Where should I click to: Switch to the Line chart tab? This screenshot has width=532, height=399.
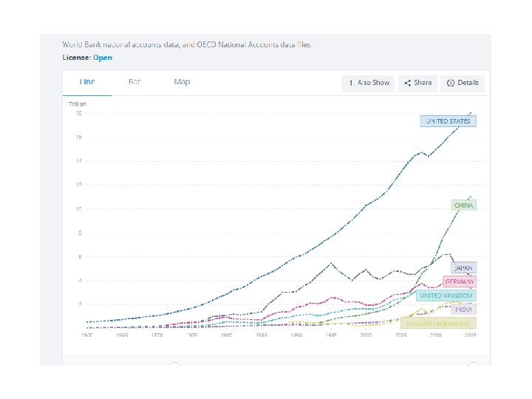tap(87, 82)
